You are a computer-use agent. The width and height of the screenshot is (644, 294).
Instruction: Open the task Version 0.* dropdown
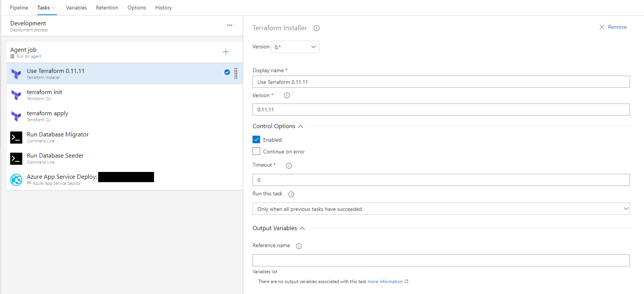click(295, 47)
